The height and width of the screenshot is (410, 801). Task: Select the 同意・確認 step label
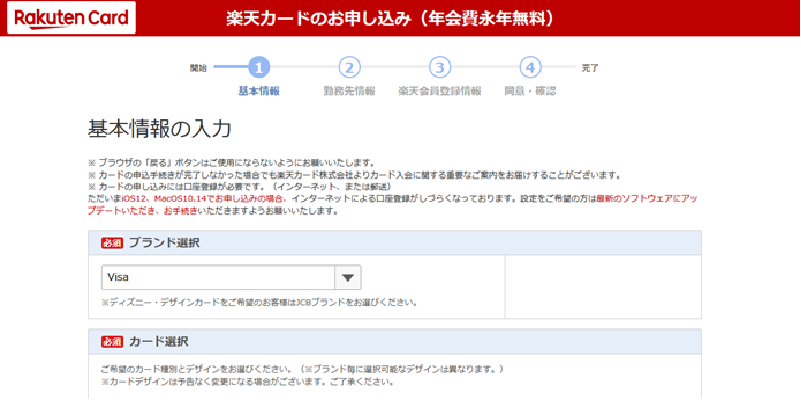tap(530, 91)
